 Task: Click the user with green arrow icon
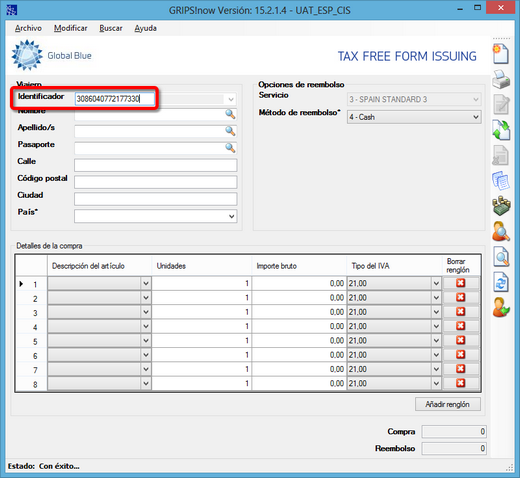[501, 307]
